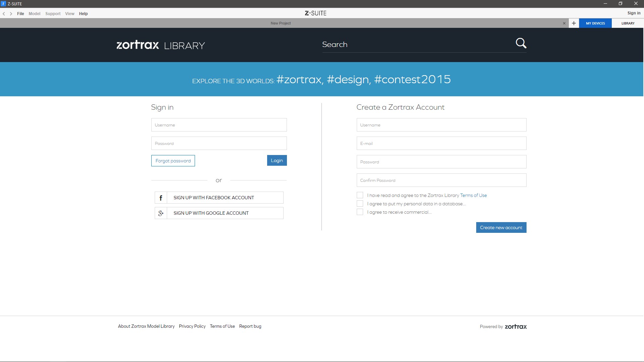The width and height of the screenshot is (644, 362).
Task: Click the search magnifier icon
Action: 521,43
